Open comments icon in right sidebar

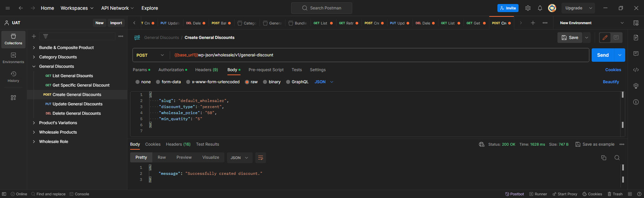[636, 54]
